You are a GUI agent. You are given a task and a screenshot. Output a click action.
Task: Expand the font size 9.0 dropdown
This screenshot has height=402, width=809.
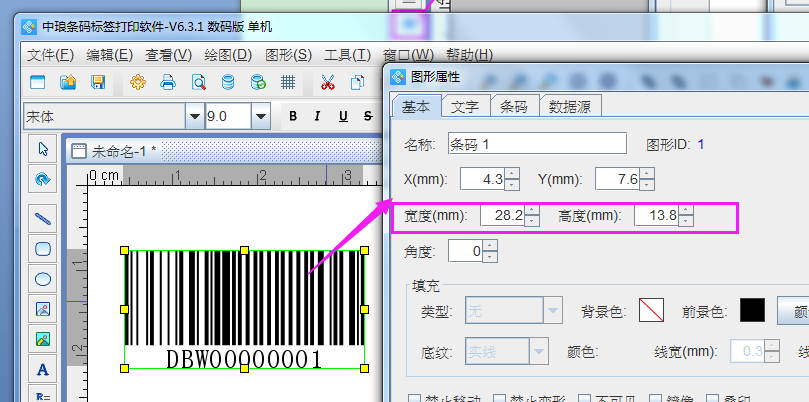[261, 117]
